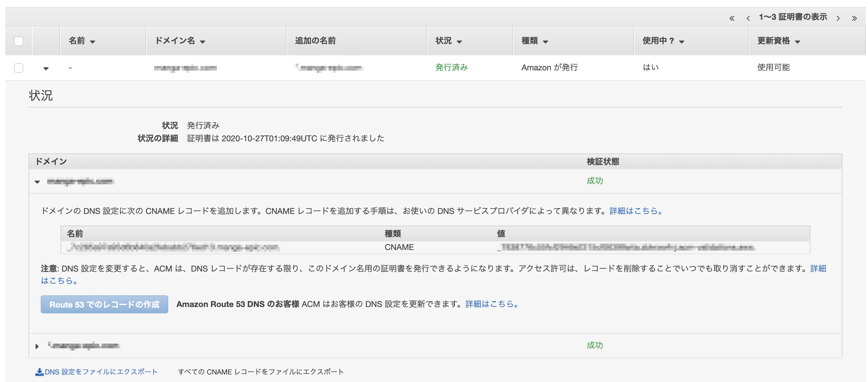
Task: Jump to last page double-chevron icon
Action: [x=854, y=18]
